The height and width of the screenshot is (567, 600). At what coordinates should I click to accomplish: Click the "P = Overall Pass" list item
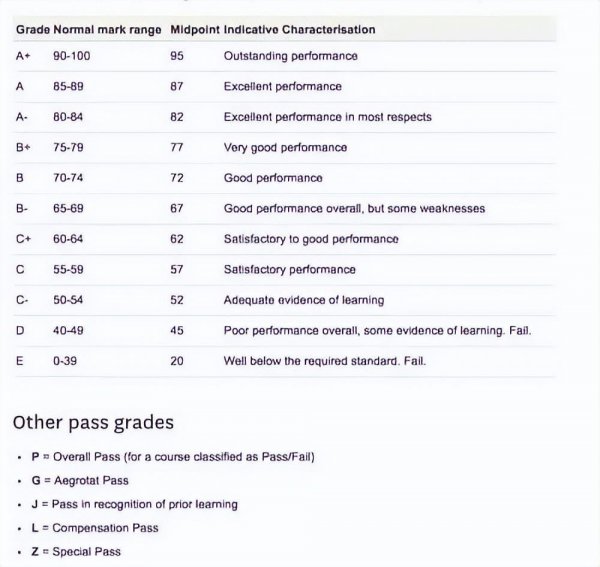tap(173, 457)
